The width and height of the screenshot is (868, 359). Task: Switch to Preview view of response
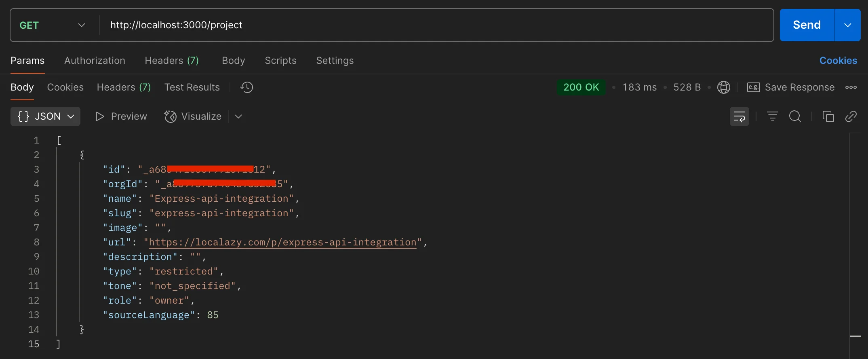[x=121, y=116]
